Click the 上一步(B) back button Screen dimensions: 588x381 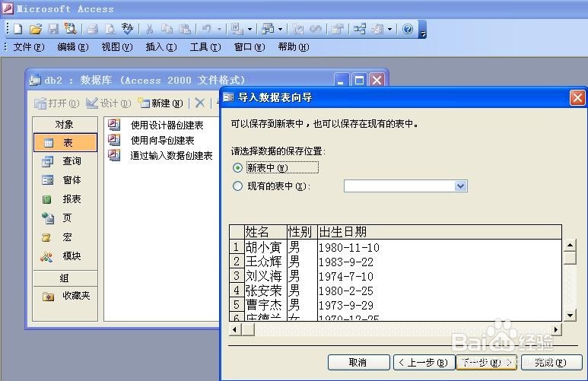coord(424,363)
